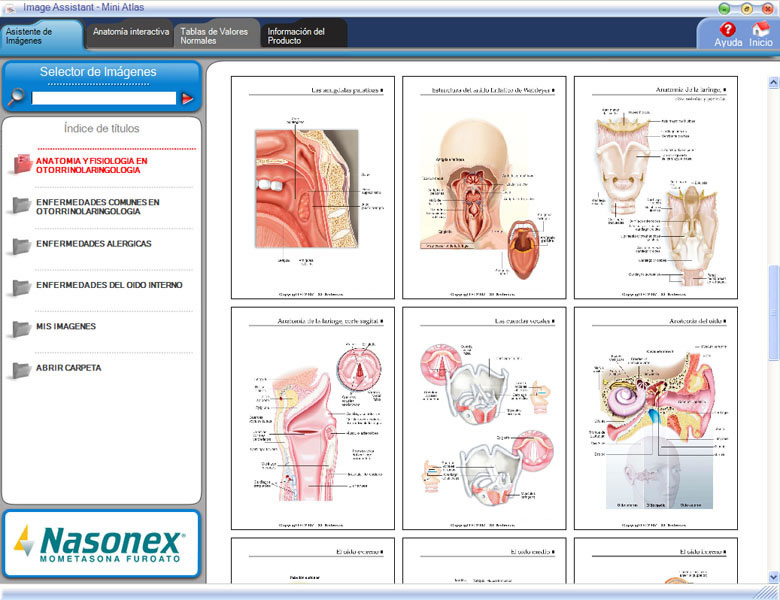The width and height of the screenshot is (780, 600).
Task: Open Las amígdalas palatinas image thumbnail
Action: click(313, 188)
